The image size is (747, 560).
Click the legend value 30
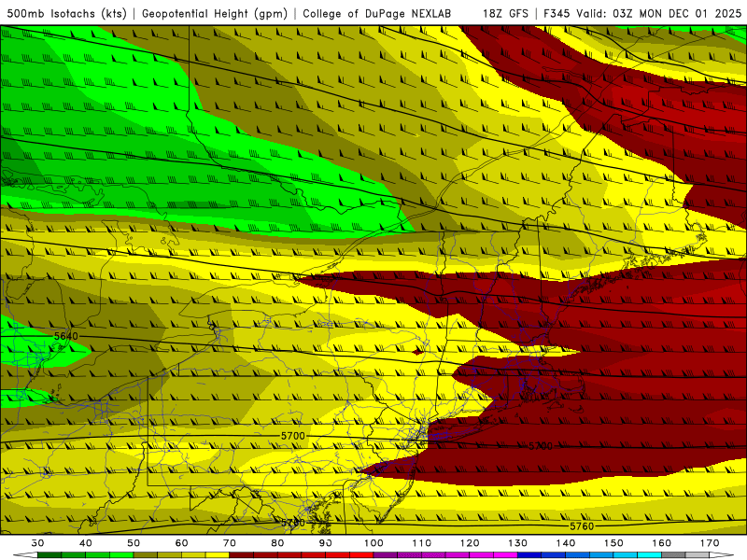[37, 543]
